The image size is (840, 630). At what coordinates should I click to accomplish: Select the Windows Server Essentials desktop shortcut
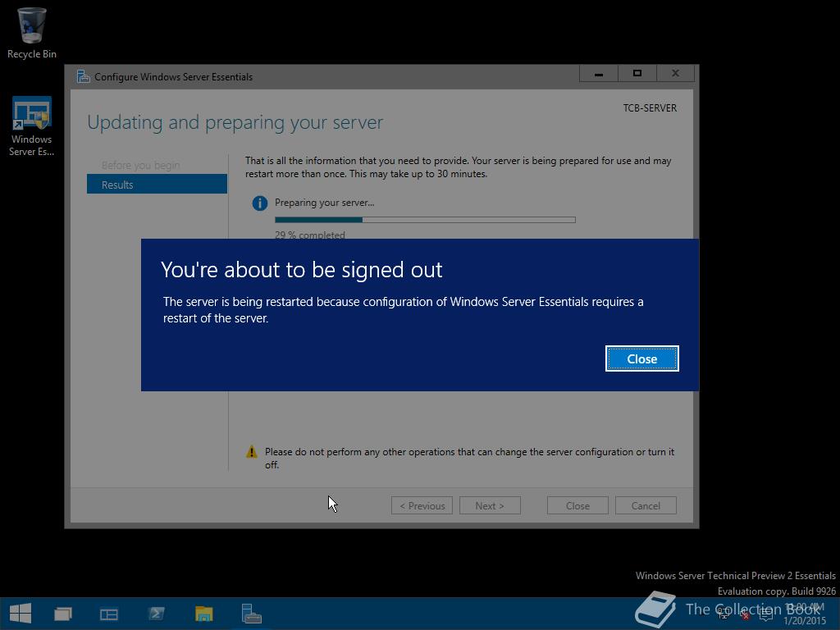point(32,126)
